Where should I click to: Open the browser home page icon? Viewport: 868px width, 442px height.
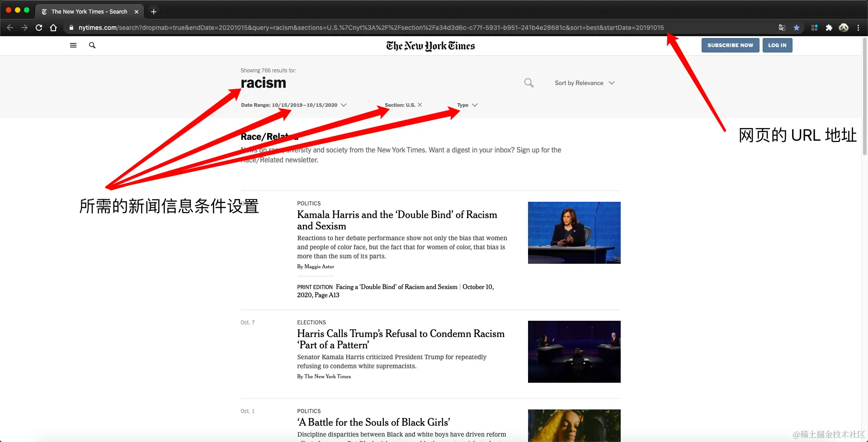53,28
